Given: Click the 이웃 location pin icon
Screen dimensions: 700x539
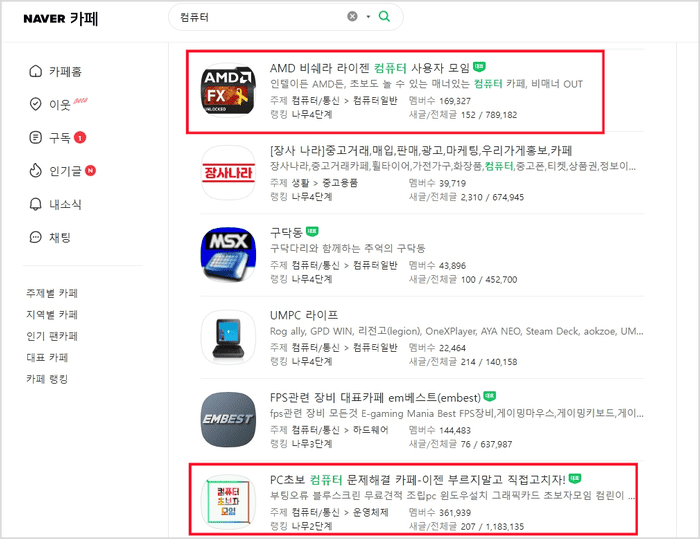Looking at the screenshot, I should [35, 104].
